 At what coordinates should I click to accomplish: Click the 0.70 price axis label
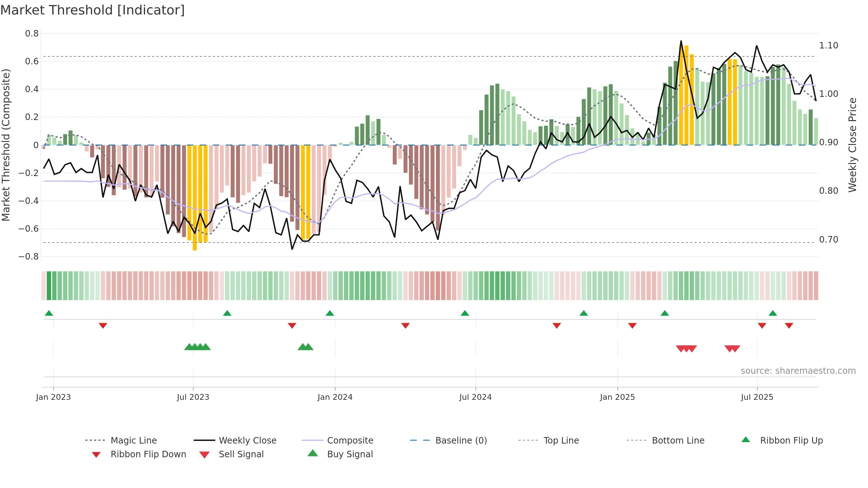tap(829, 240)
